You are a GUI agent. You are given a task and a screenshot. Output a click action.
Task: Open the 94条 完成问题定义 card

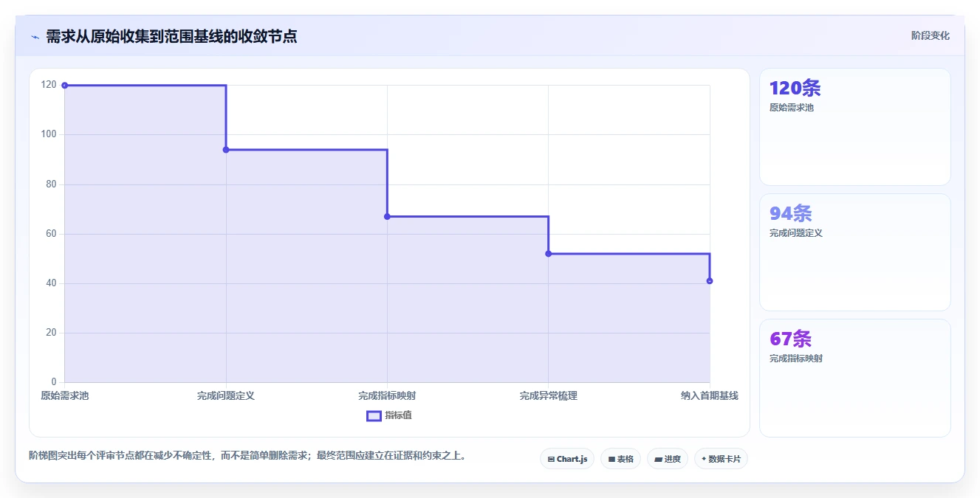pos(854,252)
